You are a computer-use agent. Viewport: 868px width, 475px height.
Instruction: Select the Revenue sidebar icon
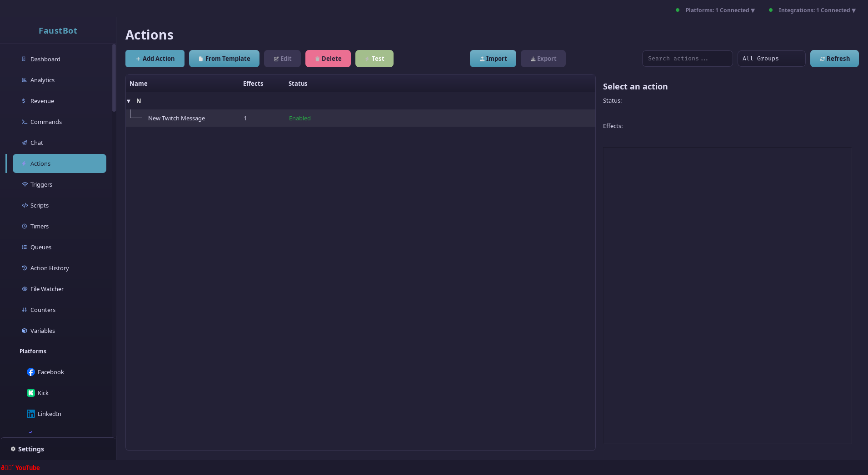pyautogui.click(x=41, y=101)
